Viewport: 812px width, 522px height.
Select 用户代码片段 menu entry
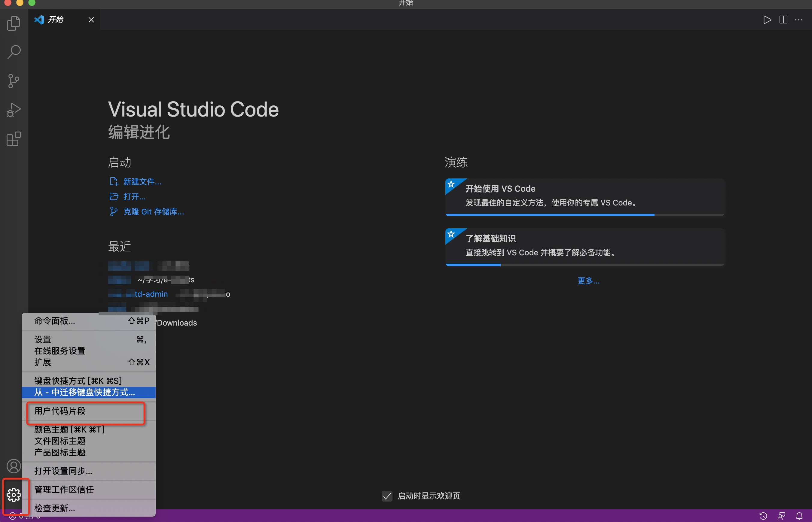(60, 411)
